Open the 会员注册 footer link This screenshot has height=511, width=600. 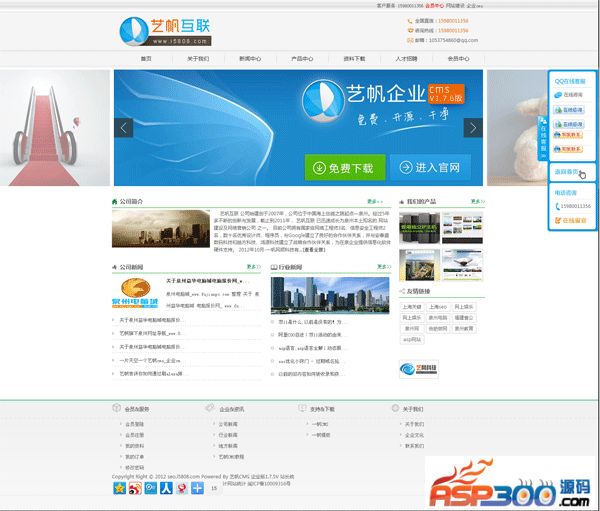pos(134,435)
